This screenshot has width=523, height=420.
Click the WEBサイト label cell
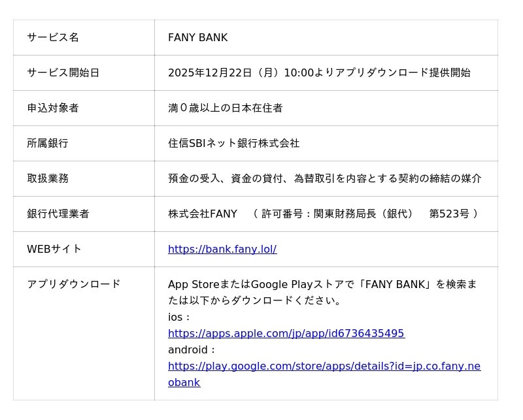54,249
